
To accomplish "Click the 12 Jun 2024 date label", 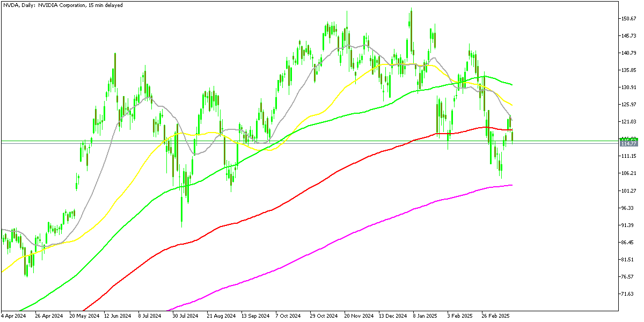I will [117, 316].
